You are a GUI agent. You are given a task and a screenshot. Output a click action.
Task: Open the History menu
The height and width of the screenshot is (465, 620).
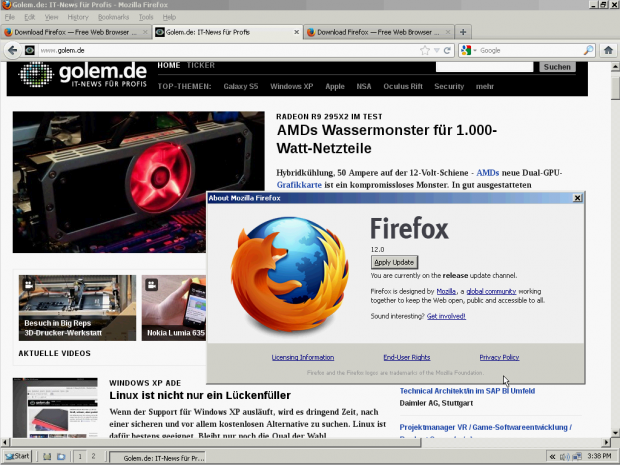[78, 17]
